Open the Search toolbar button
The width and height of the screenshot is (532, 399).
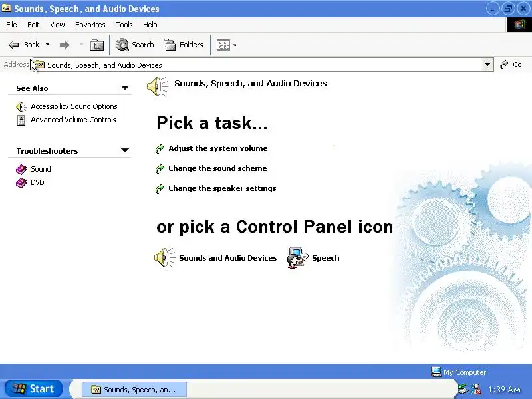135,45
